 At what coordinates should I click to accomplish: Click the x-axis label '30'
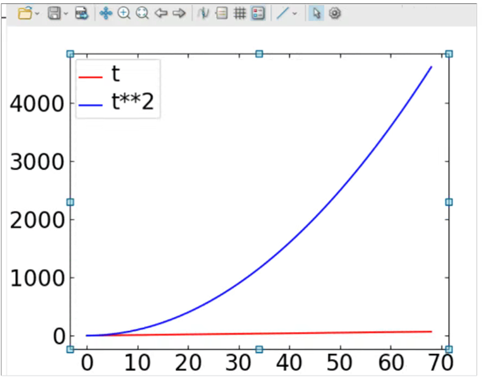pyautogui.click(x=238, y=363)
